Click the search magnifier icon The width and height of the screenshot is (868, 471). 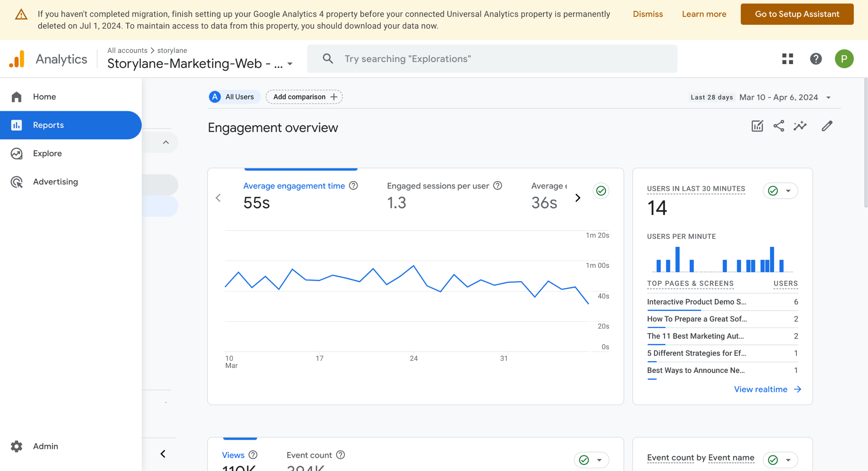click(x=328, y=59)
